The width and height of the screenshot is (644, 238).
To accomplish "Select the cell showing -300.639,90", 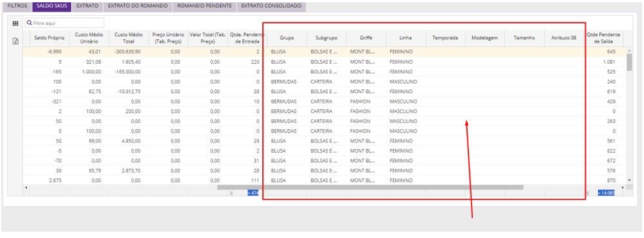I will [129, 52].
